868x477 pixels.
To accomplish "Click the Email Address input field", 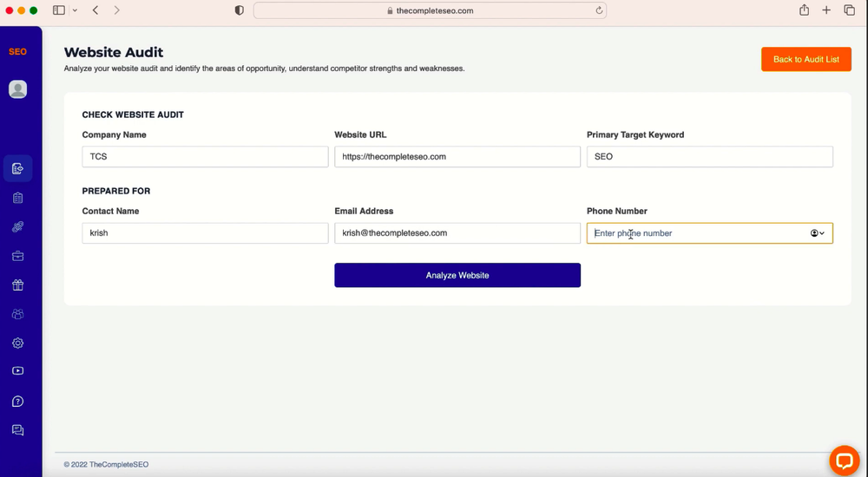I will point(457,233).
